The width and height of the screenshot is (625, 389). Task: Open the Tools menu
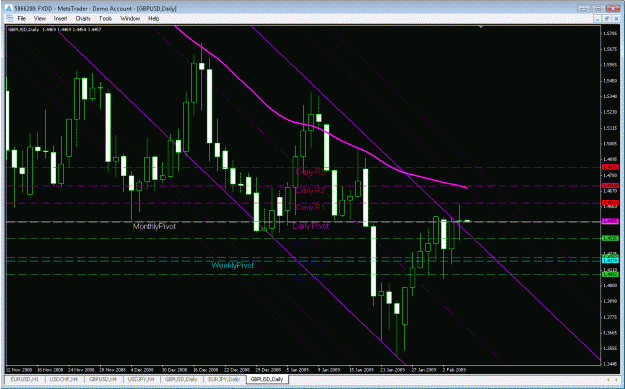(x=106, y=19)
